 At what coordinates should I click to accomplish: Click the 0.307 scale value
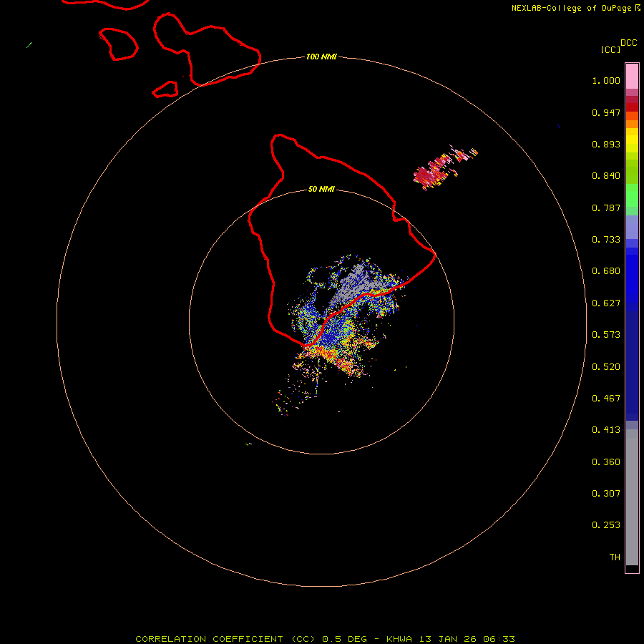tap(606, 494)
